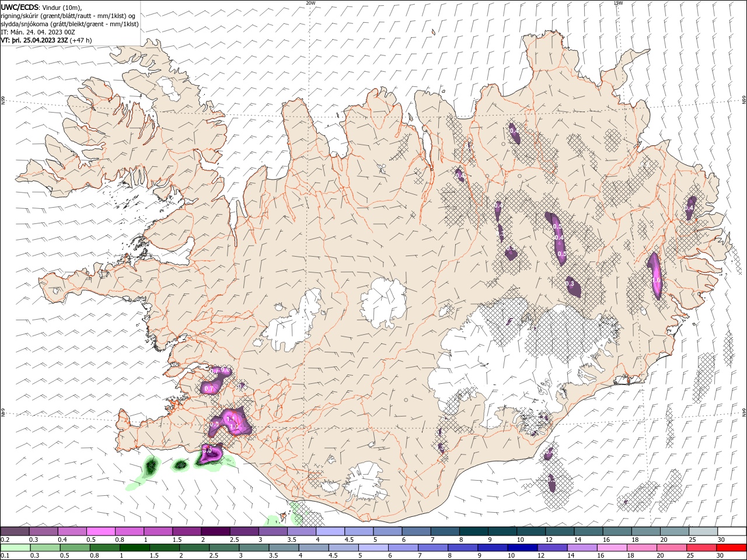
Task: Click the 64N latitude label on right edge
Action: 743,412
